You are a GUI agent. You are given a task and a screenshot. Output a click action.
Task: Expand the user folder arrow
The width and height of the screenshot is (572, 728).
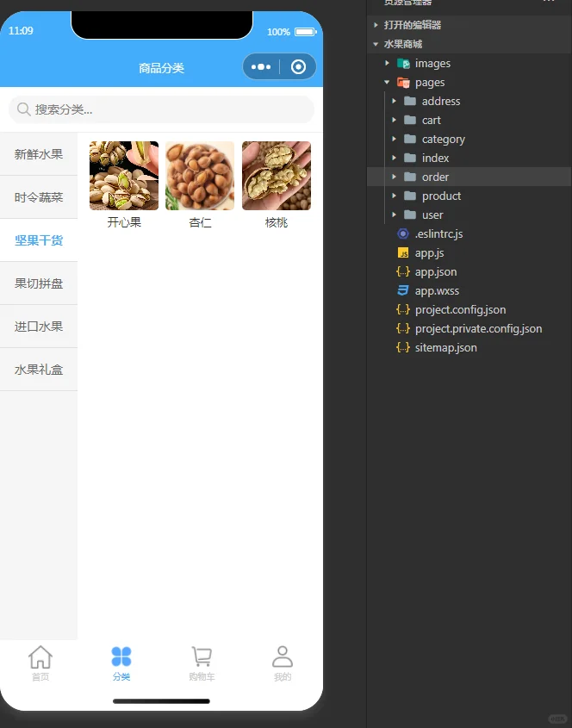395,215
